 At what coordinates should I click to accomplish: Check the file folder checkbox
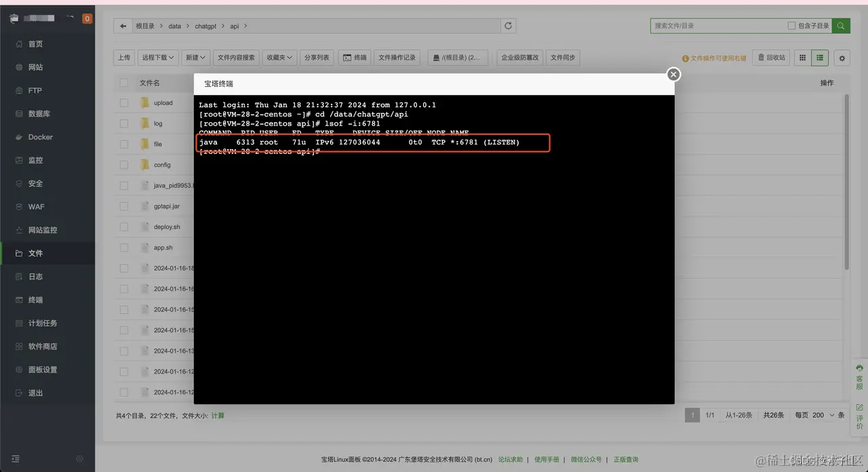click(124, 144)
